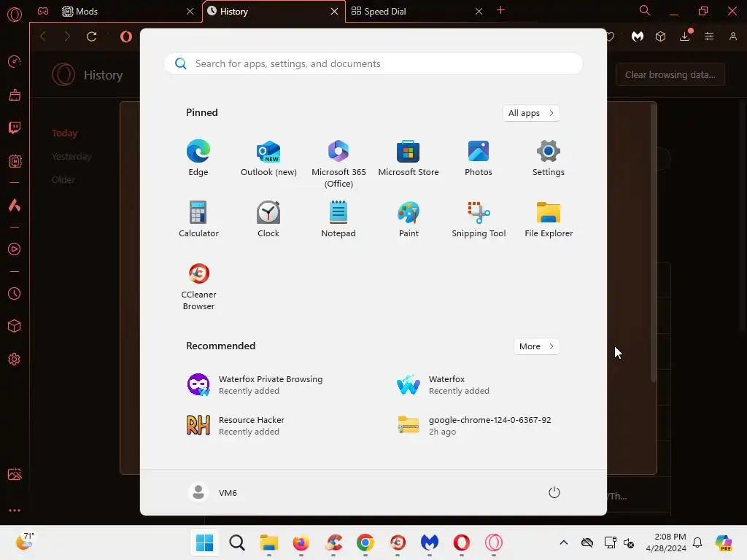Click Clear browsing data button
This screenshot has width=747, height=560.
point(670,75)
